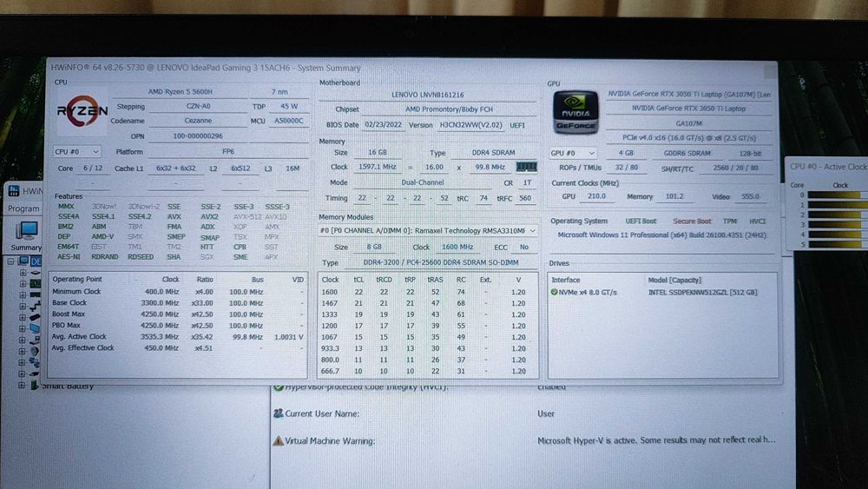The image size is (868, 489).
Task: Select the network computers icon in tree
Action: (x=35, y=362)
